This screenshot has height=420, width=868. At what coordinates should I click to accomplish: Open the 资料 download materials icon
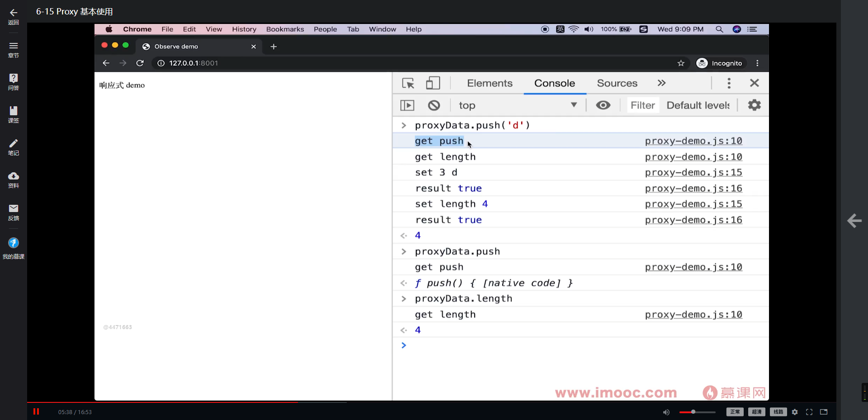(14, 176)
